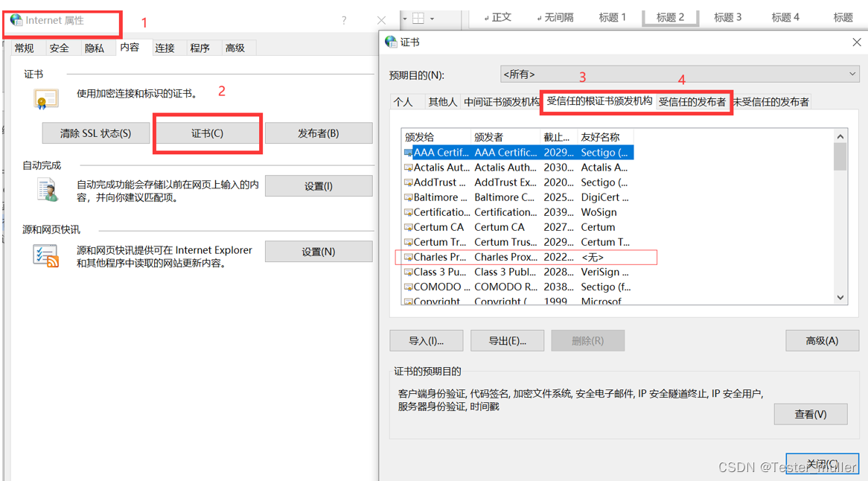Viewport: 868px width, 481px height.
Task: Click the borders table icon in Word ribbon
Action: coord(418,19)
